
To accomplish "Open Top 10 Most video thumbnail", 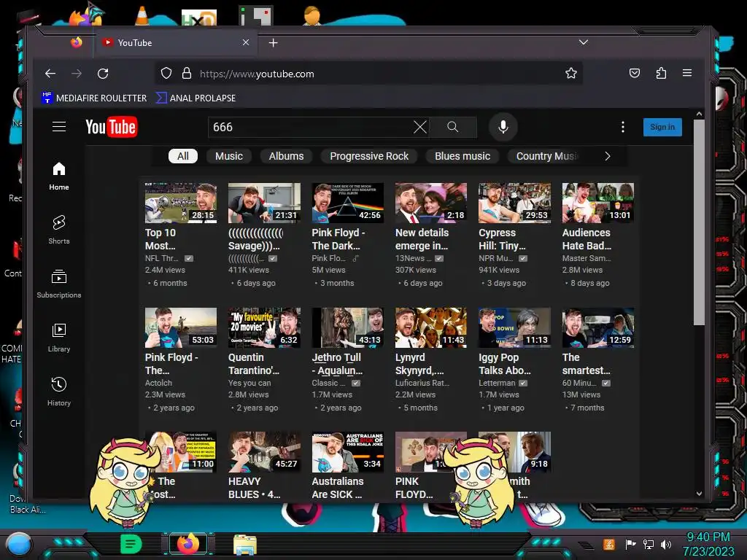I will pyautogui.click(x=181, y=203).
